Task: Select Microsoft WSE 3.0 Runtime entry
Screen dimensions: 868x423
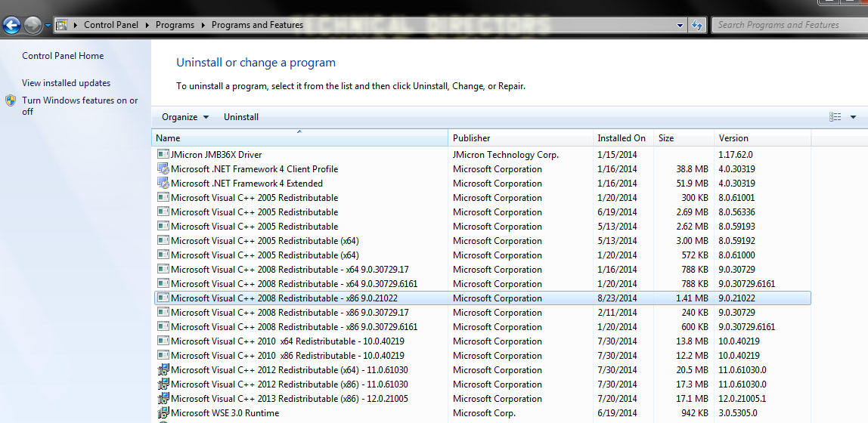Action: 481,414
